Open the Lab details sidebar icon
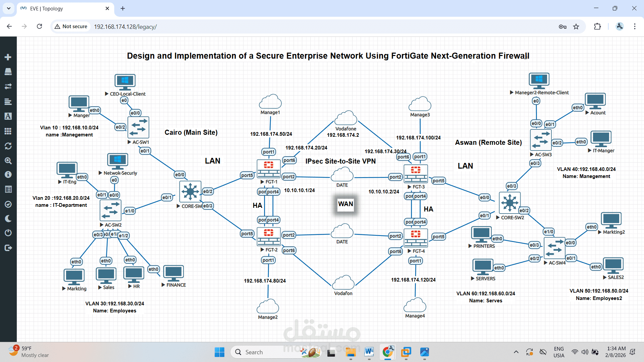Image resolution: width=644 pixels, height=362 pixels. coord(8,189)
